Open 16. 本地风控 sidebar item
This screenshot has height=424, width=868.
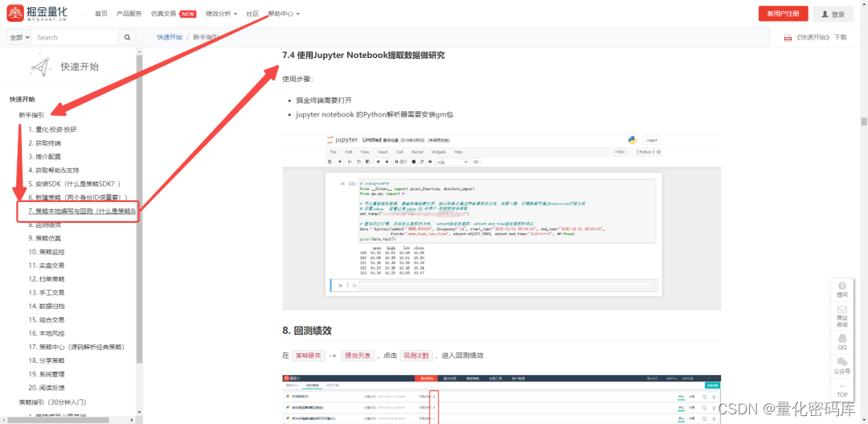47,334
